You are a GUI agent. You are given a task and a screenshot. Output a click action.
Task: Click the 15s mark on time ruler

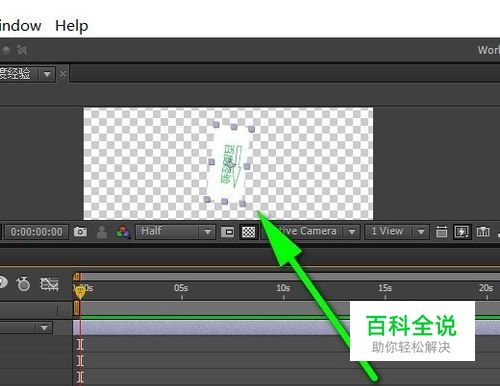pyautogui.click(x=385, y=288)
